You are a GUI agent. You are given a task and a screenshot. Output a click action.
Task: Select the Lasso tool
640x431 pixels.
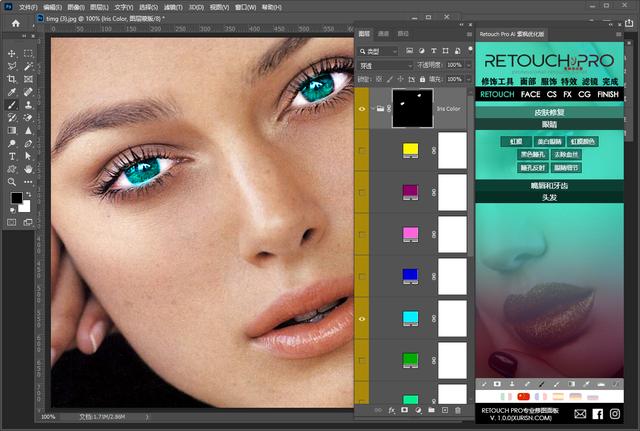coord(12,66)
